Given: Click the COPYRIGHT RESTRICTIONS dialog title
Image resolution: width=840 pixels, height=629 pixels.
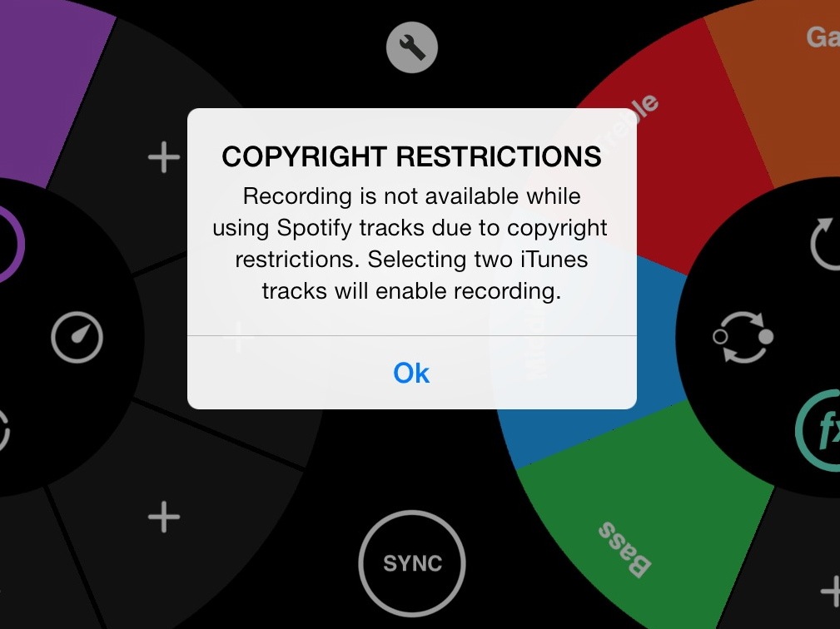Looking at the screenshot, I should pyautogui.click(x=412, y=156).
